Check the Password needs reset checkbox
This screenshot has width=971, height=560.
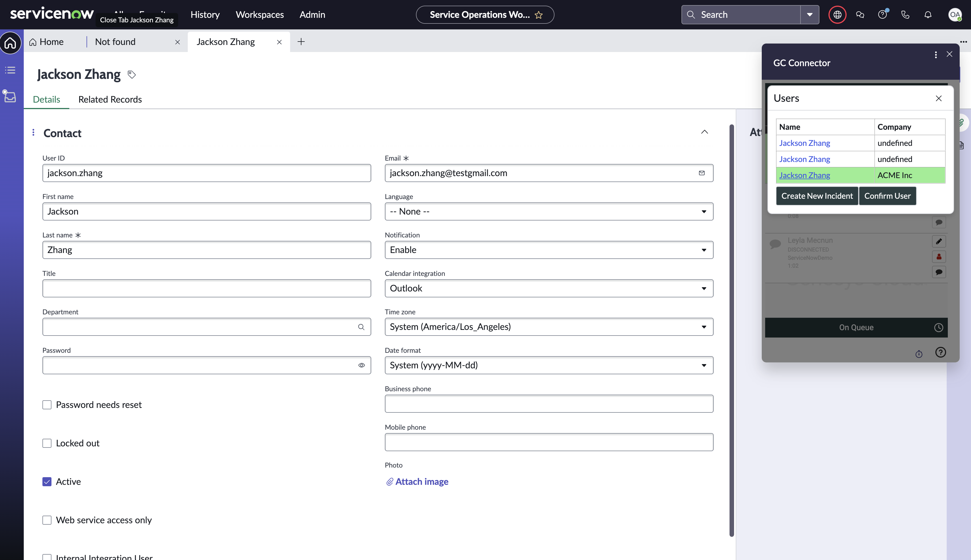(x=47, y=405)
